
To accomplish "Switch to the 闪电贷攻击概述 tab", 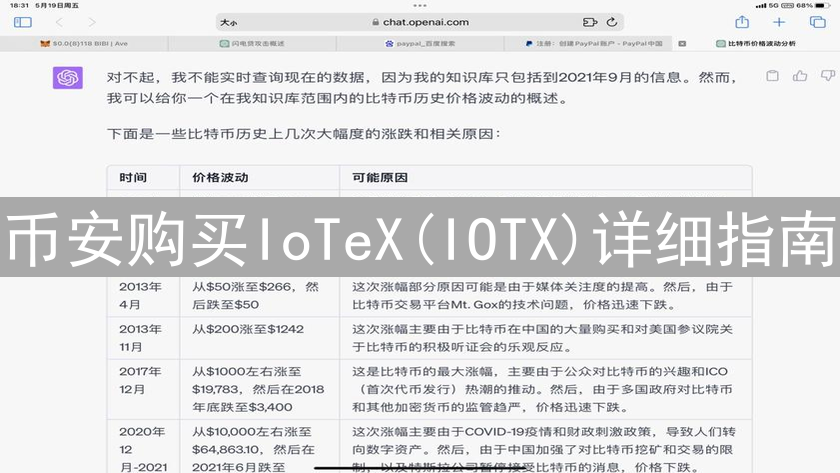I will (x=252, y=43).
